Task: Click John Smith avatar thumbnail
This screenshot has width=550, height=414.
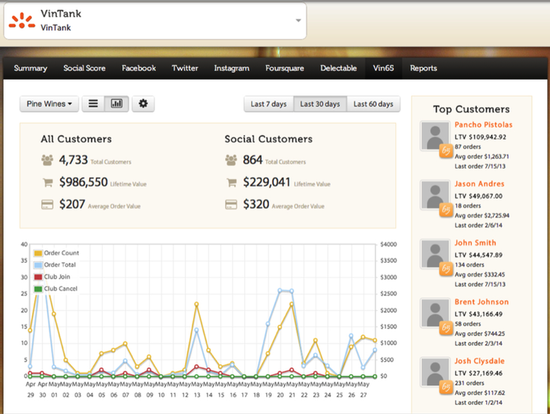Action: (435, 254)
